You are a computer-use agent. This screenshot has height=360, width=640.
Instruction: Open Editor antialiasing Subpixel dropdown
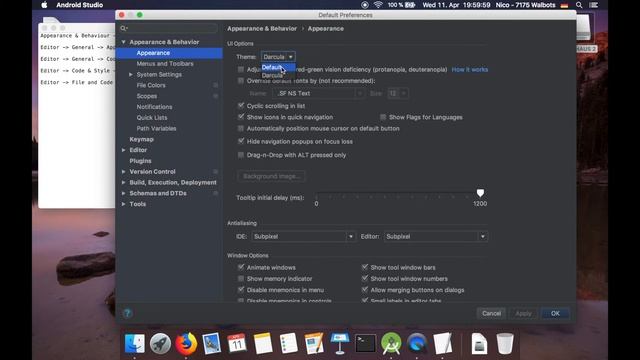click(x=436, y=236)
